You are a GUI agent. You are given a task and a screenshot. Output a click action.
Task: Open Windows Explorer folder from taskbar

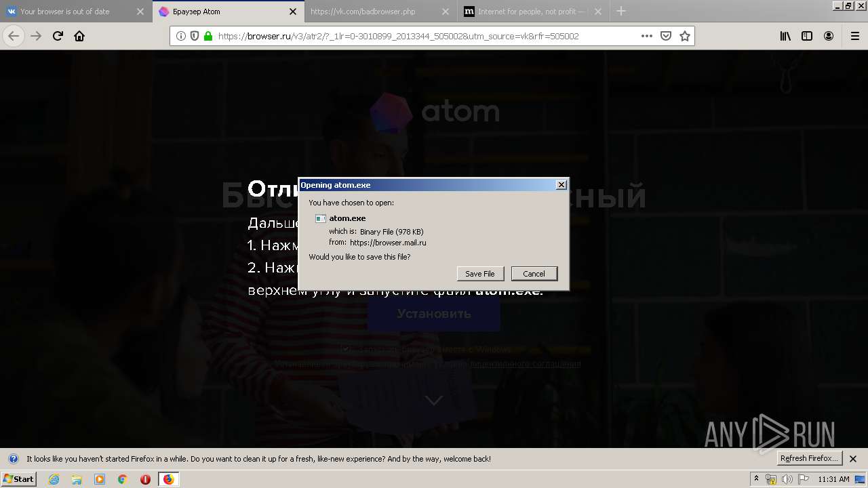[x=77, y=479]
